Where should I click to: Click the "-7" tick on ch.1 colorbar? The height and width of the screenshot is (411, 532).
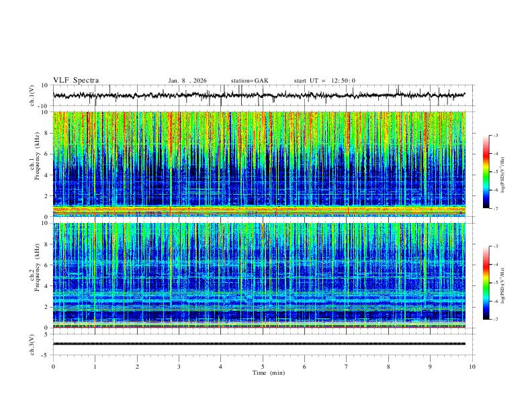495,209
